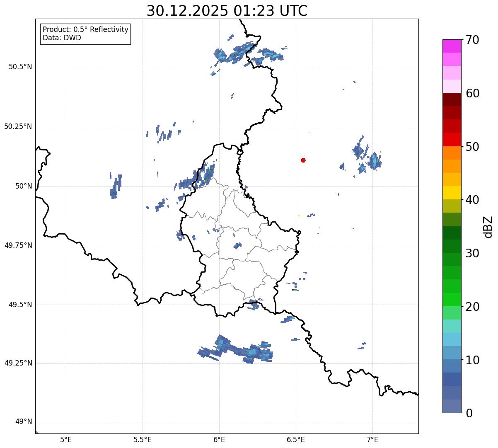Click the title "30.12.2025 01:23 UTC"
The height and width of the screenshot is (448, 498).
227,11
